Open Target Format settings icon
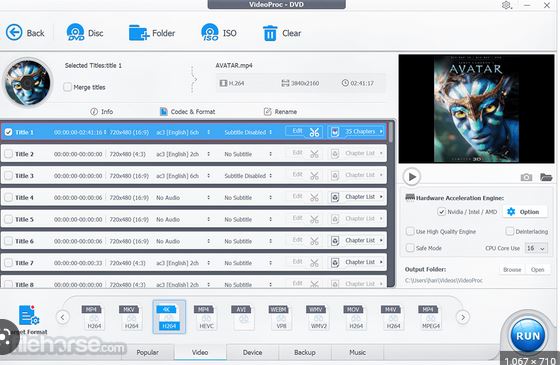560x365 pixels. (x=29, y=315)
